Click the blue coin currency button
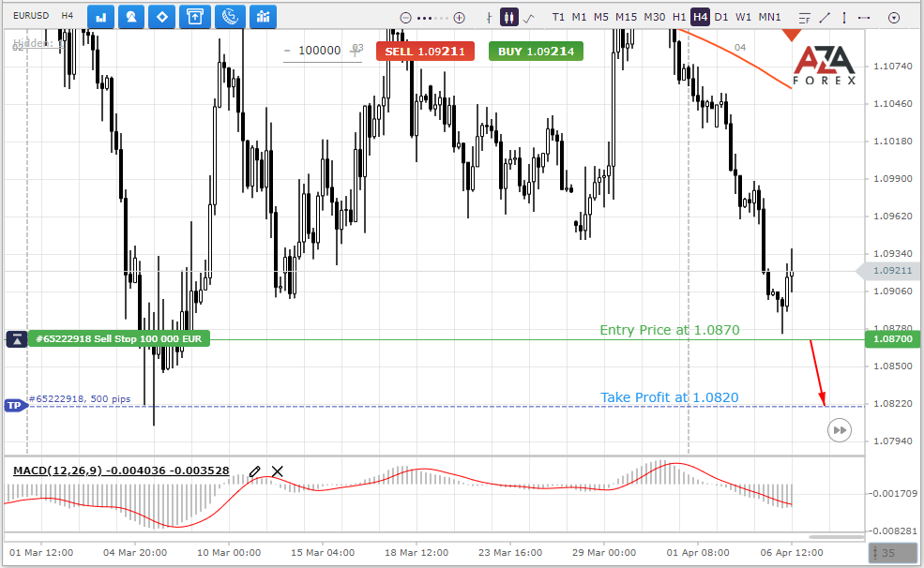924x568 pixels. click(230, 17)
